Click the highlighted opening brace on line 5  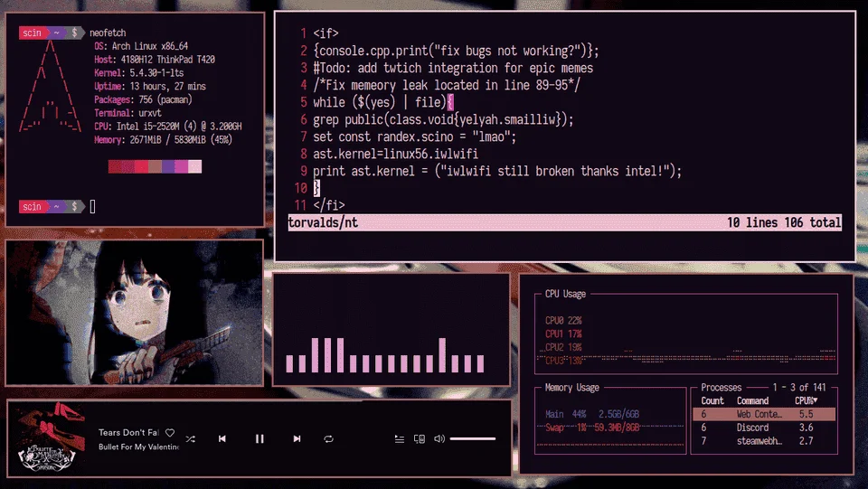coord(450,102)
